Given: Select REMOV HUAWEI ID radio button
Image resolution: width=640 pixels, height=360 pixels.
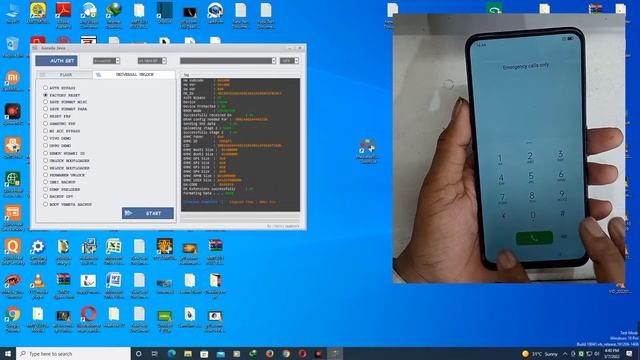Looking at the screenshot, I should point(64,153).
